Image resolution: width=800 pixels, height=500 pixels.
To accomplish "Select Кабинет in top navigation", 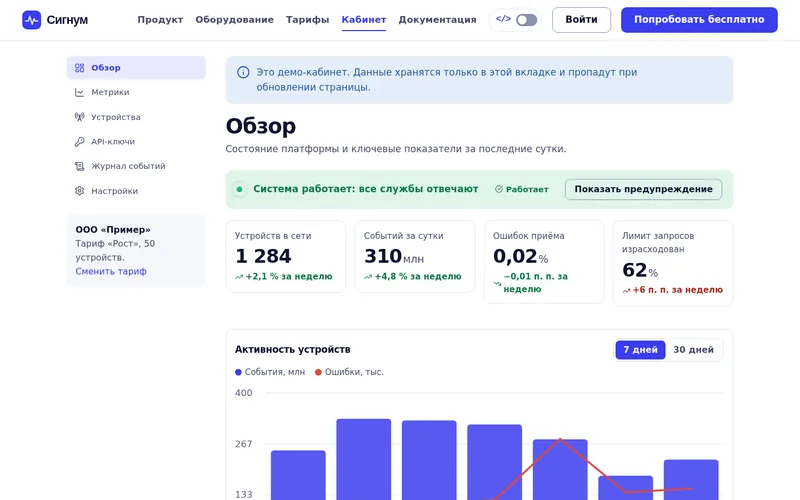I will (x=364, y=20).
